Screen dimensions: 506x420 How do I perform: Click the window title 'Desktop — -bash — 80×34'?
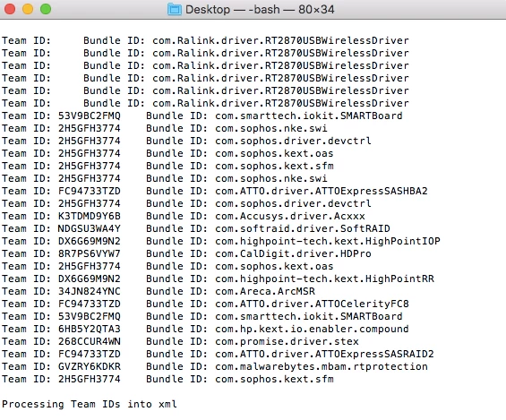pyautogui.click(x=260, y=9)
